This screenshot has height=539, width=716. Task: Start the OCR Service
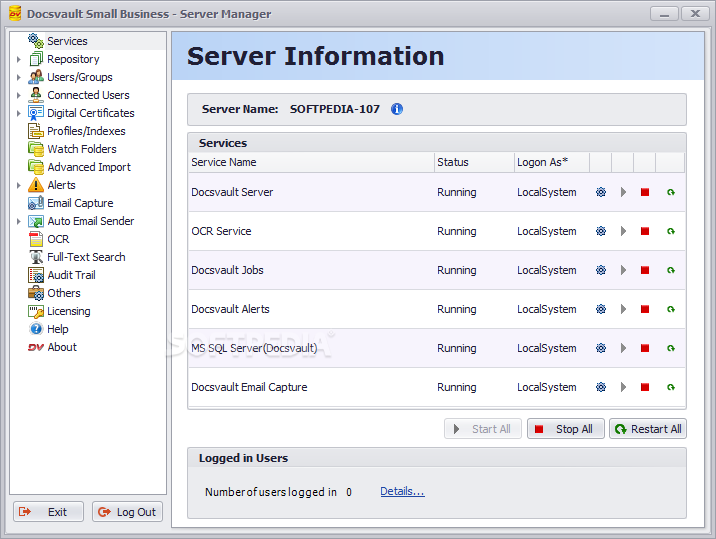623,231
